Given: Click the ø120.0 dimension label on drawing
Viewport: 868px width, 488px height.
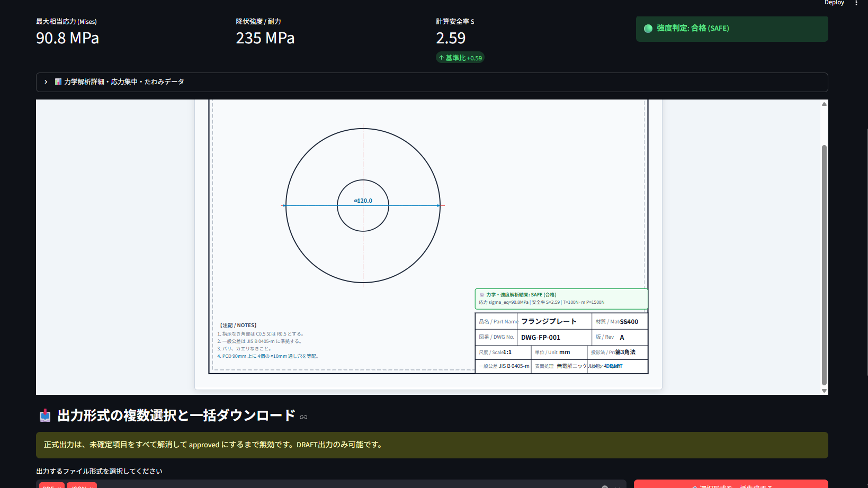Looking at the screenshot, I should click(363, 201).
